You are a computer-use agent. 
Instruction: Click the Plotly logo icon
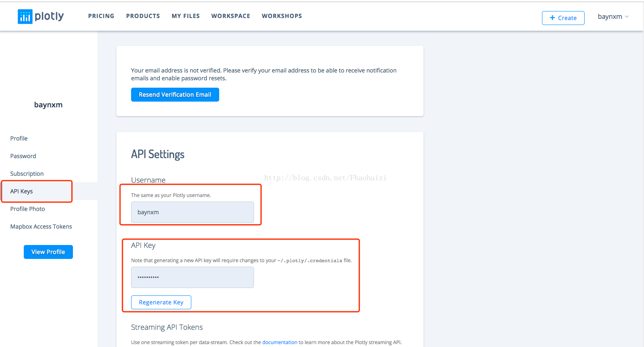tap(25, 16)
